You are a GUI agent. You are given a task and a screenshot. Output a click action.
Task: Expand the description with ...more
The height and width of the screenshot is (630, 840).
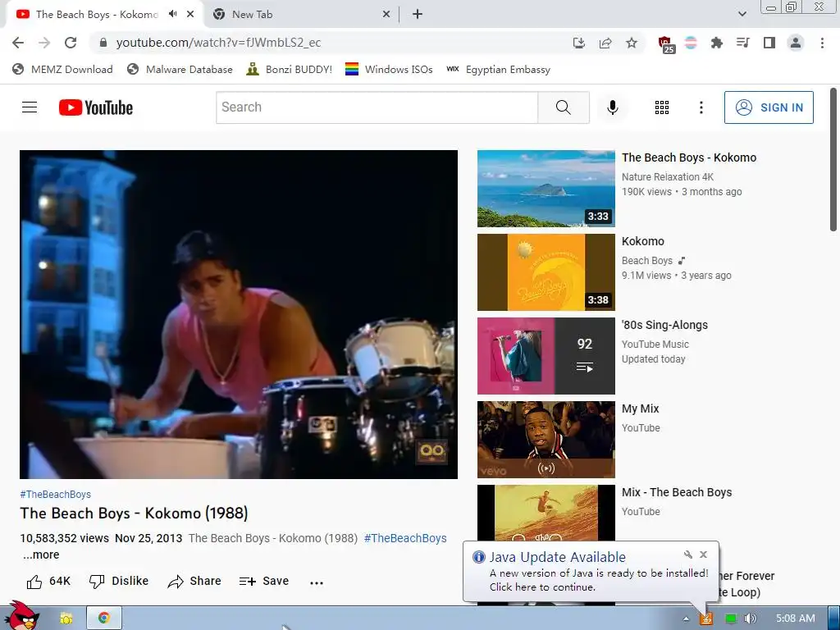pyautogui.click(x=41, y=555)
